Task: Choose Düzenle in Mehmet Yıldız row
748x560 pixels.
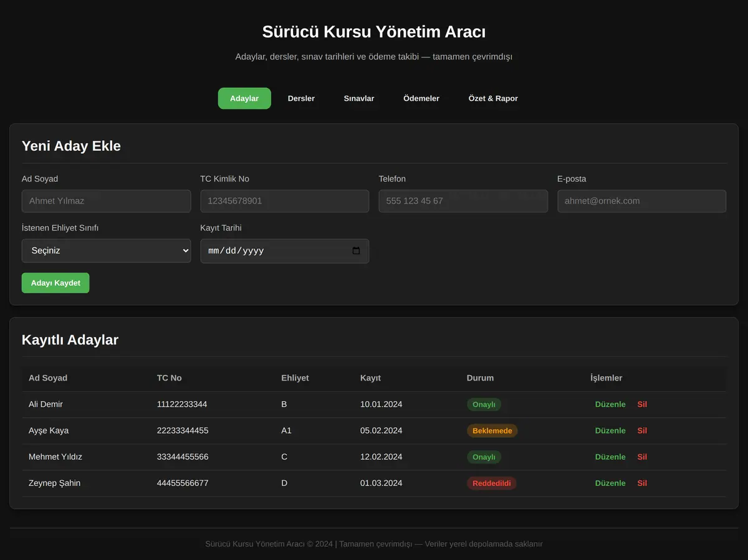Action: [x=610, y=457]
